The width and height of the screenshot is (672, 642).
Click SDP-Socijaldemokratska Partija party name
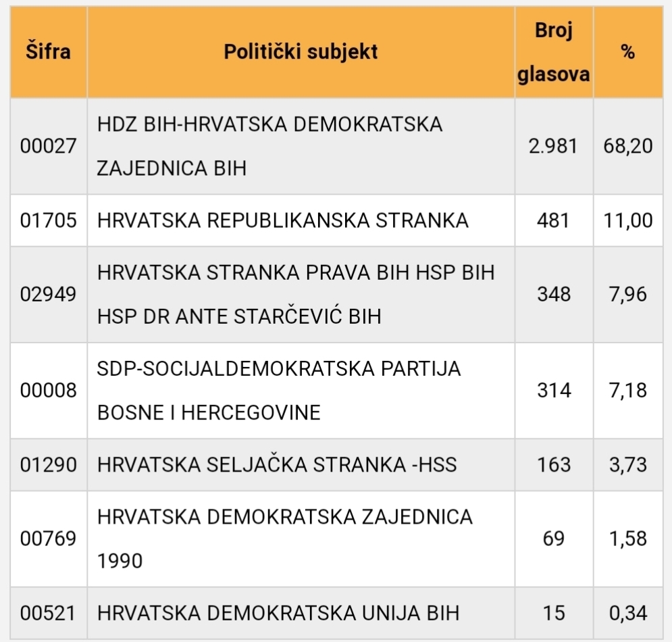278,391
